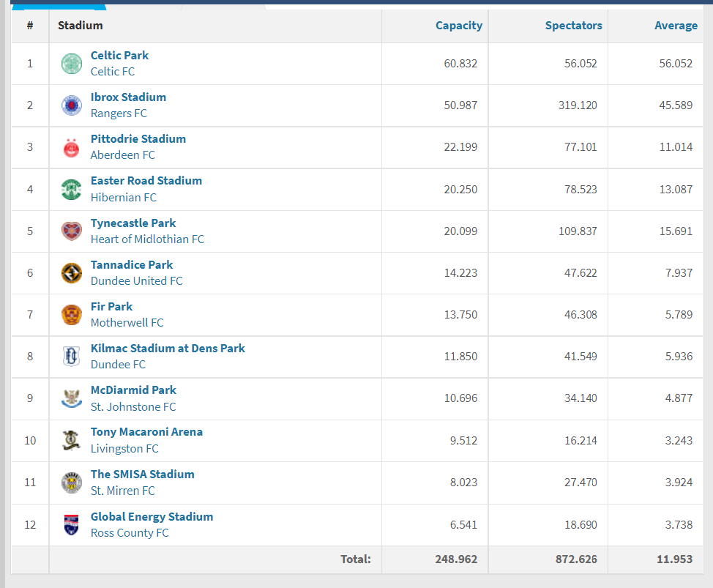
Task: Open the Ibrox Stadium link
Action: click(x=128, y=97)
